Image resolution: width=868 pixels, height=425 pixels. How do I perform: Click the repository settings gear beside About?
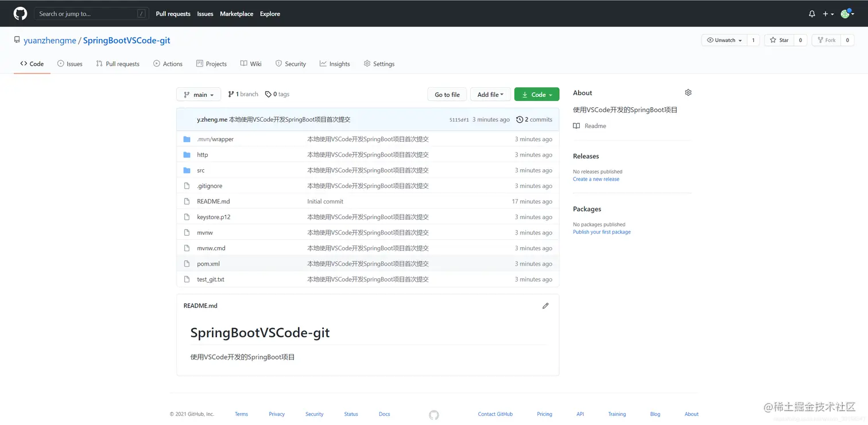click(688, 92)
